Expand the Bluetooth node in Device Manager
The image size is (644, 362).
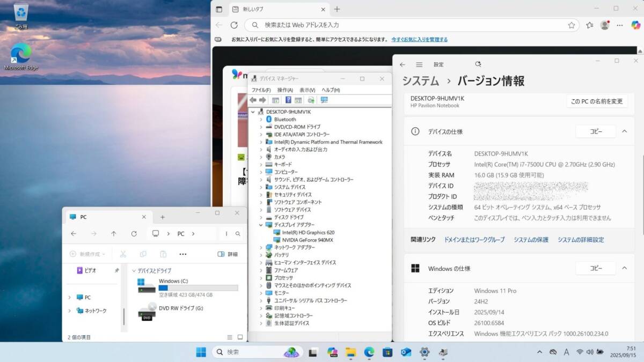261,120
